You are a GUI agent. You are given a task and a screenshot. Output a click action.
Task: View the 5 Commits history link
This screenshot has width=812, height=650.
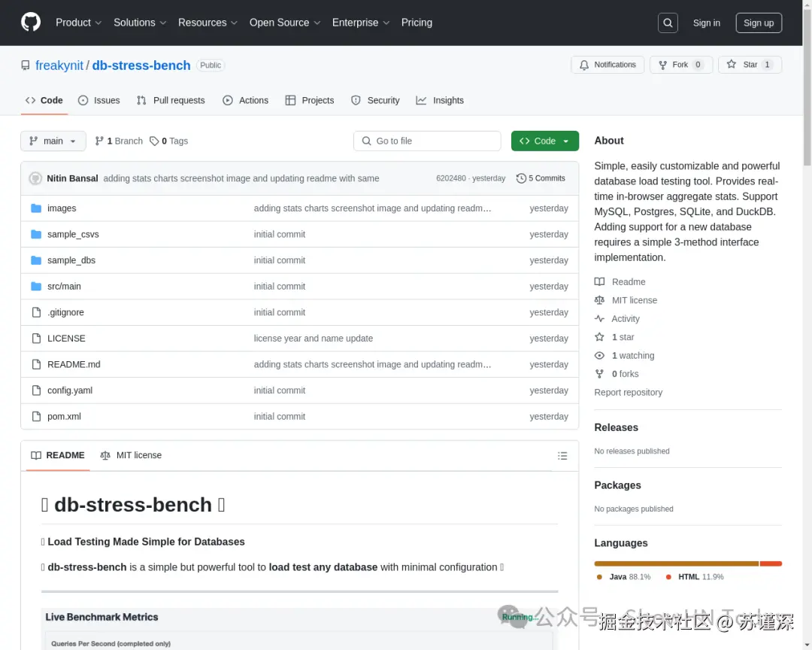pyautogui.click(x=541, y=178)
